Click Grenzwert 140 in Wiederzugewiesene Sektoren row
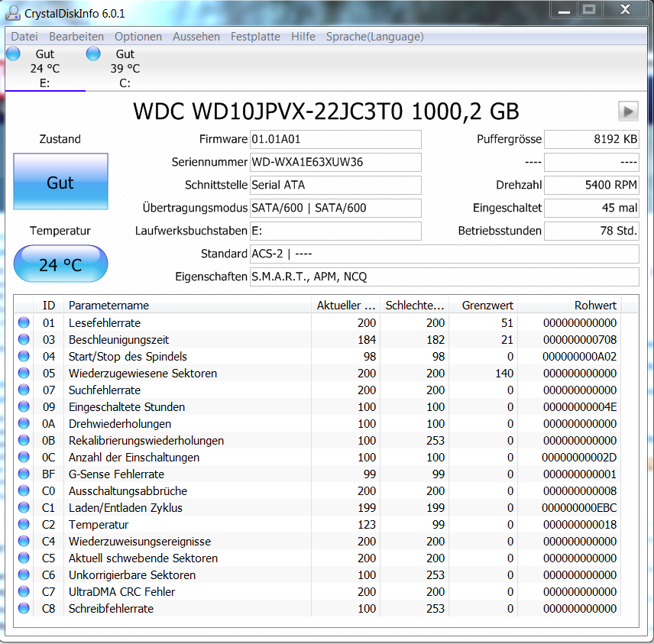This screenshot has height=644, width=654. tap(504, 374)
